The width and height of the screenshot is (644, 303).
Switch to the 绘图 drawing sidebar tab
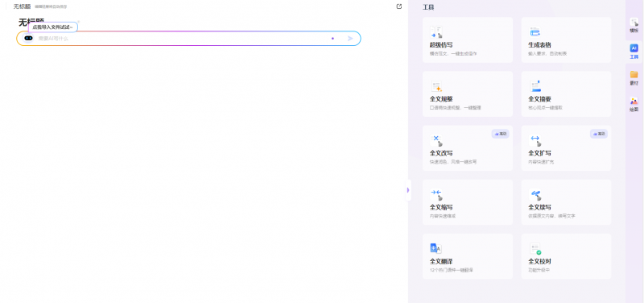pos(634,105)
